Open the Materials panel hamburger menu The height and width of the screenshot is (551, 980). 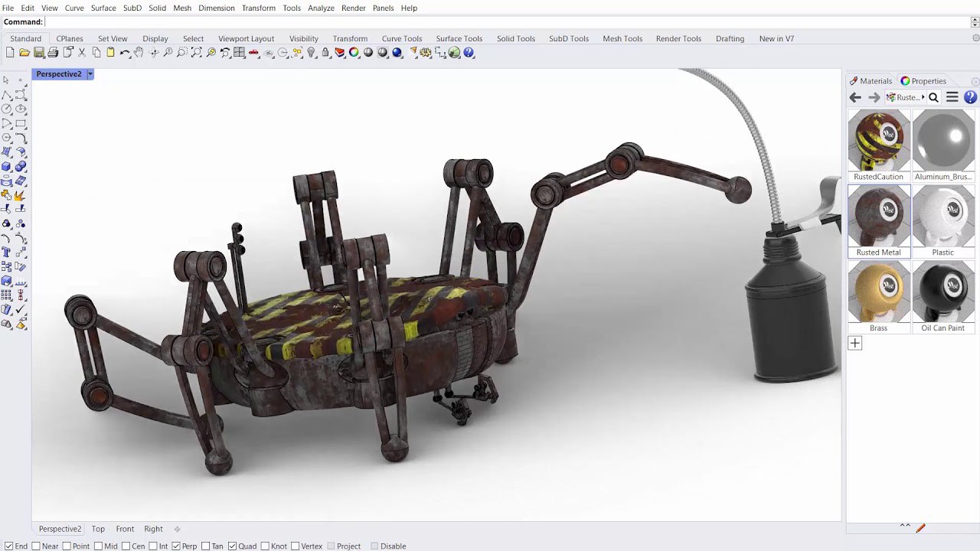click(952, 97)
